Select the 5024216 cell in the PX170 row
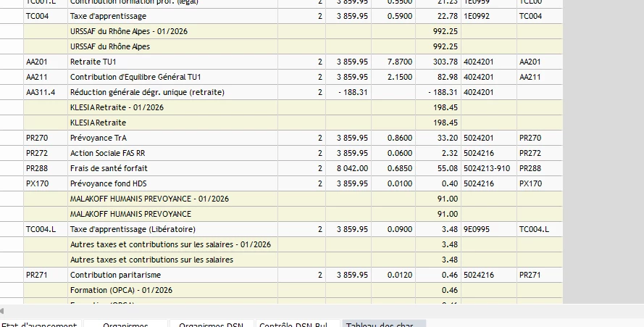 [x=489, y=183]
